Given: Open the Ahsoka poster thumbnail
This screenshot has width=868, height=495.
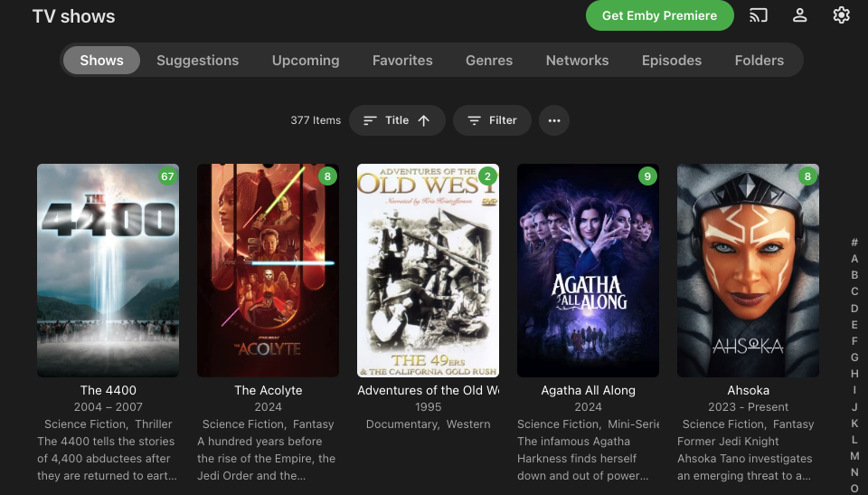Looking at the screenshot, I should [748, 271].
